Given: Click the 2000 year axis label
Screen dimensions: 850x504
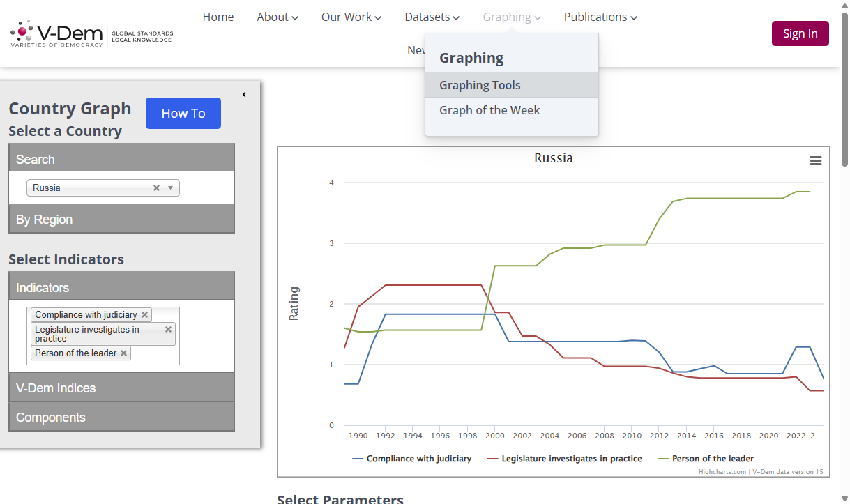Looking at the screenshot, I should click(495, 436).
